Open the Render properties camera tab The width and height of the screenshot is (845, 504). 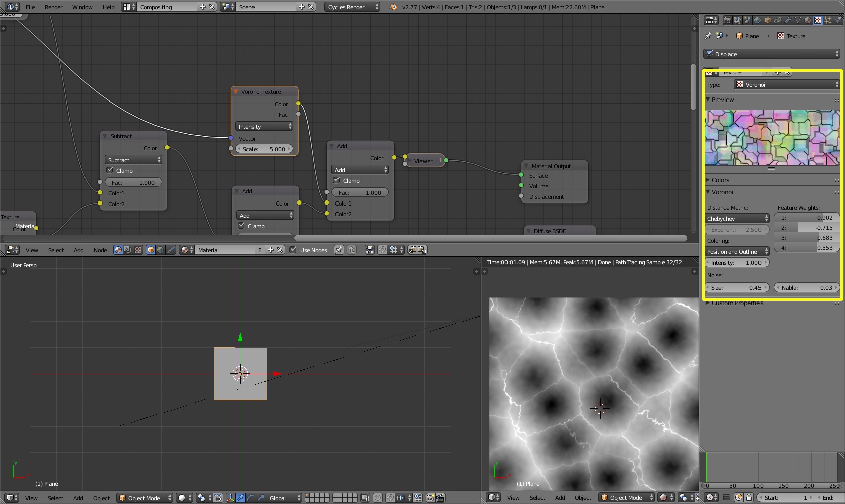[x=727, y=20]
